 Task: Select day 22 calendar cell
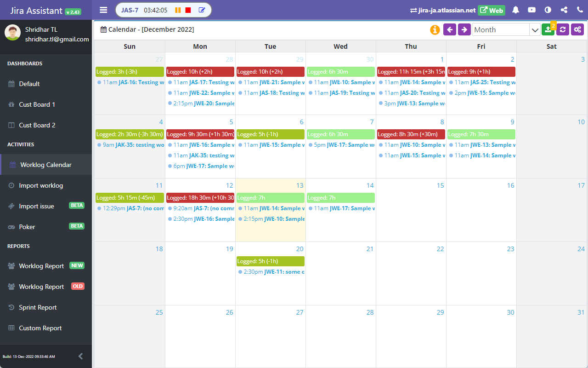[x=411, y=273]
